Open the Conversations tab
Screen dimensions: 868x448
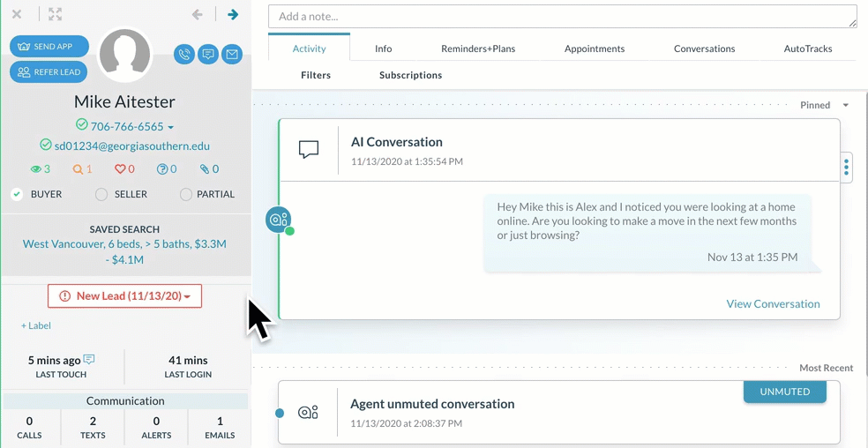704,49
